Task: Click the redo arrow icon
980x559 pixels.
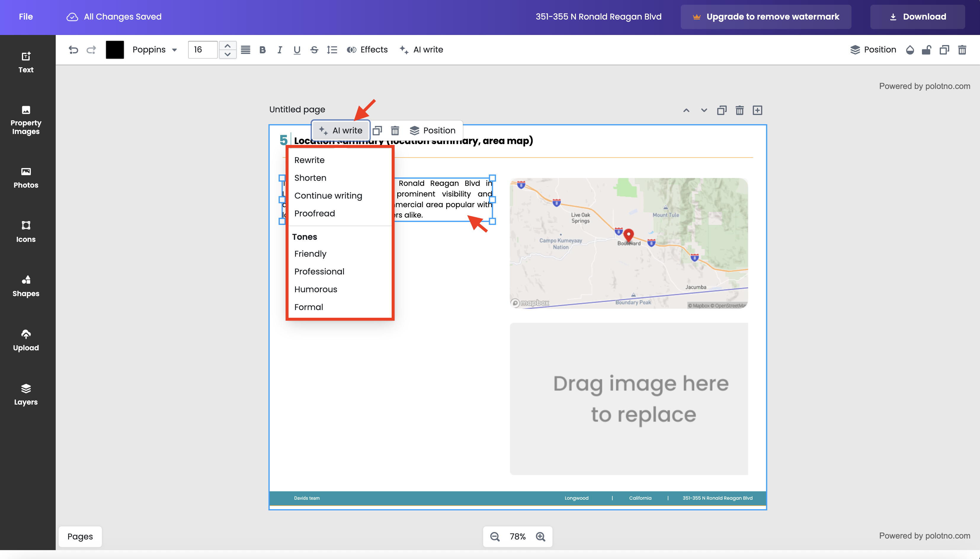Action: 91,49
